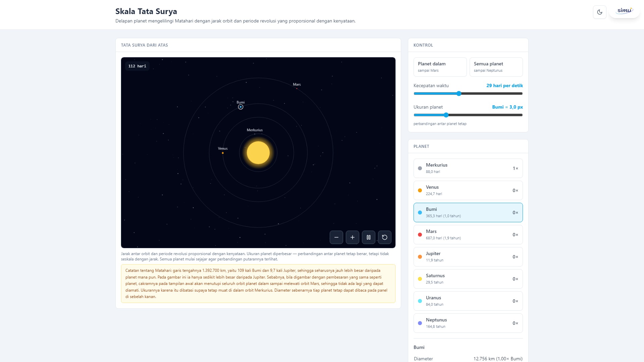Viewport: 644px width, 362px height.
Task: Toggle dark mode with the moon icon
Action: point(599,12)
